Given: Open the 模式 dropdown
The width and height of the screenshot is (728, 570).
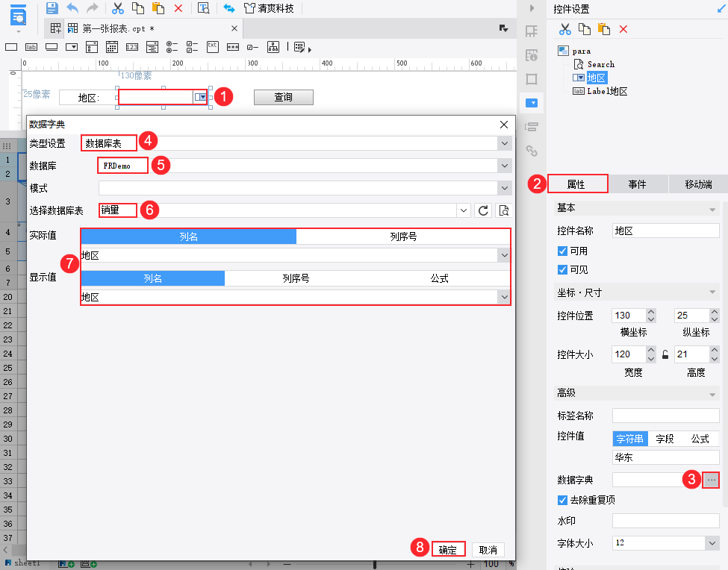Looking at the screenshot, I should coord(505,188).
